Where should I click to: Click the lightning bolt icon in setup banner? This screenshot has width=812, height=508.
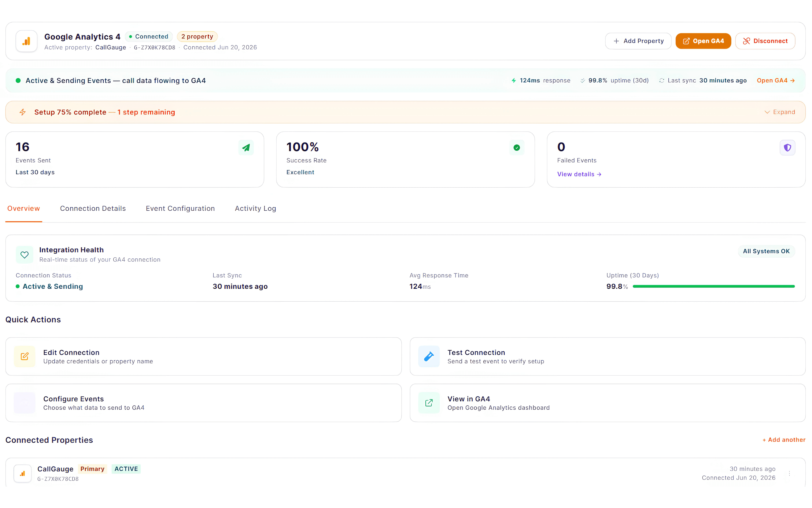(22, 112)
